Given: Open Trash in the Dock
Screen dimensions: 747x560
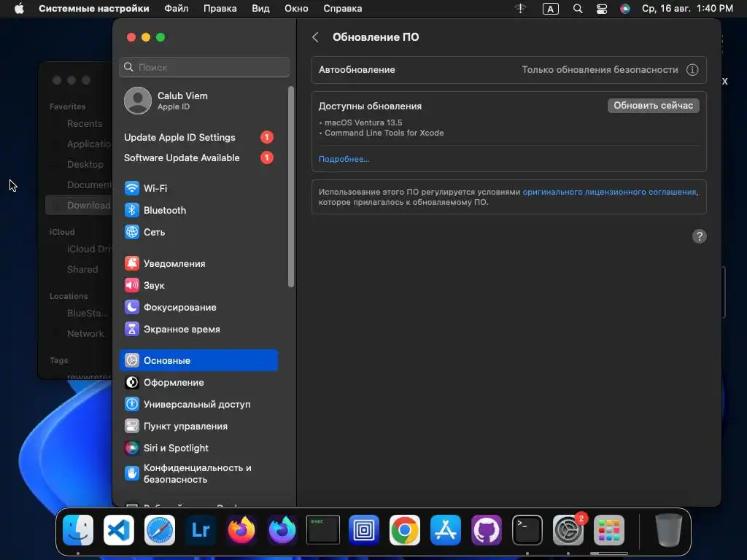Looking at the screenshot, I should 668,530.
